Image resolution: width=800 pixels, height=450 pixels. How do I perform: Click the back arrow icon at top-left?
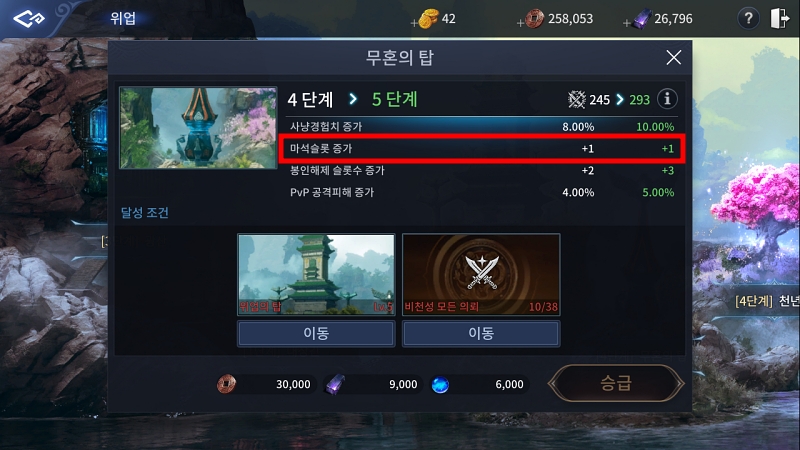(x=29, y=19)
